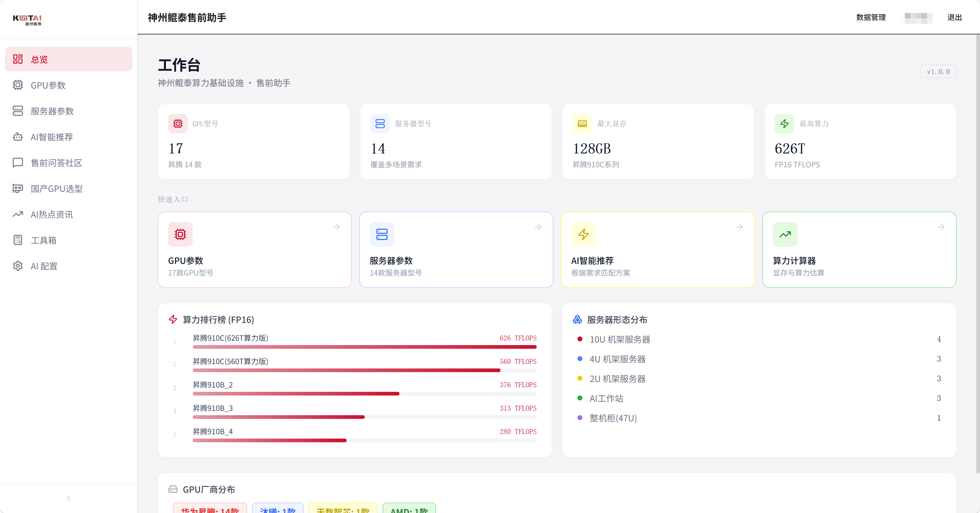Open 总览 in the sidebar menu
Screen dimensions: 980x513
(x=68, y=59)
